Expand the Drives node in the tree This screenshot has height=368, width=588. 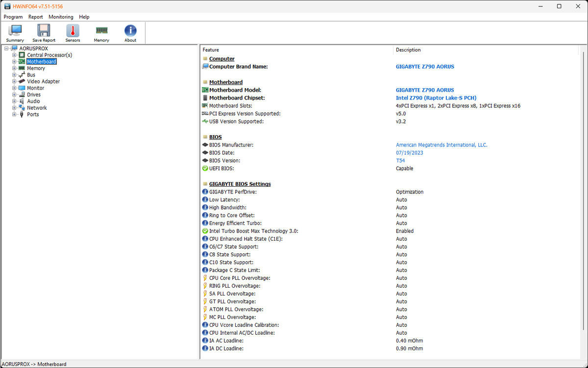(14, 95)
